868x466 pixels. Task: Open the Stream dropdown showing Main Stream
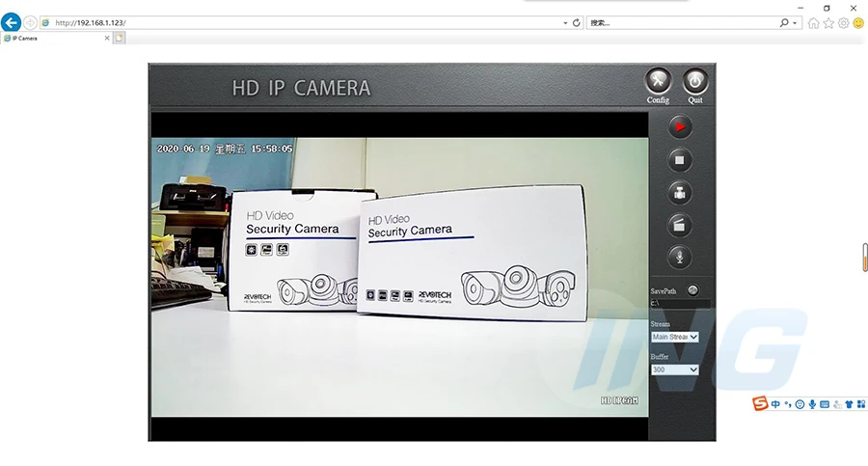pos(675,337)
